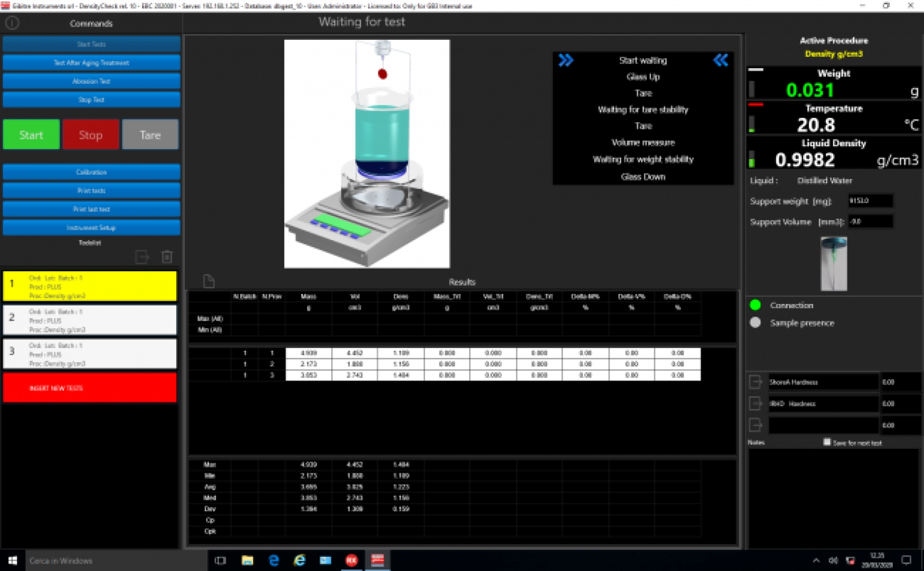Open the Instrument Setup command

coord(91,228)
